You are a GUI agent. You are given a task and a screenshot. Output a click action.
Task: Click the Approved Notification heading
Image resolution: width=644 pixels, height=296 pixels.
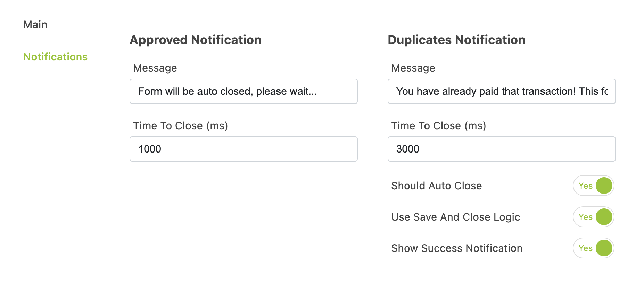click(195, 40)
